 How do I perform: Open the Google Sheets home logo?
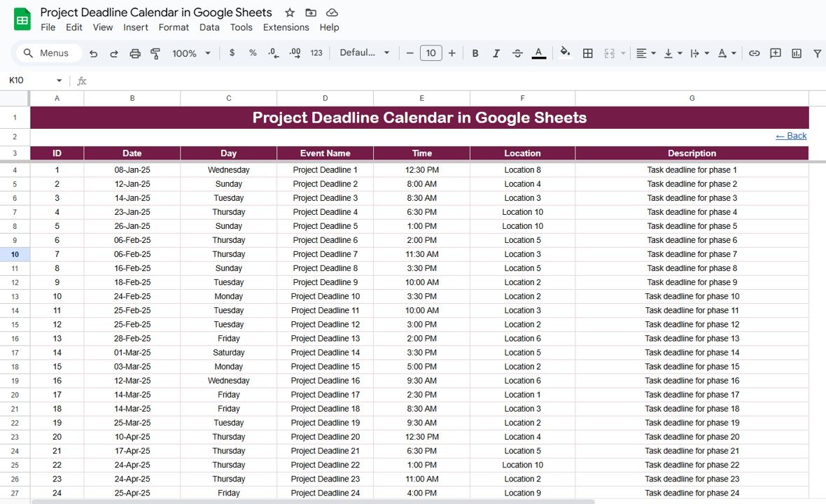(x=22, y=20)
